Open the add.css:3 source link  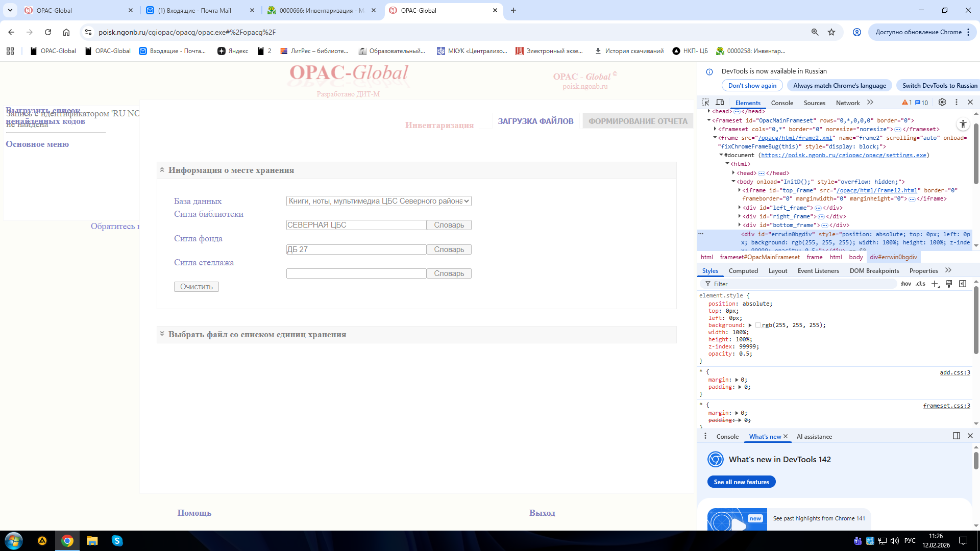tap(954, 373)
